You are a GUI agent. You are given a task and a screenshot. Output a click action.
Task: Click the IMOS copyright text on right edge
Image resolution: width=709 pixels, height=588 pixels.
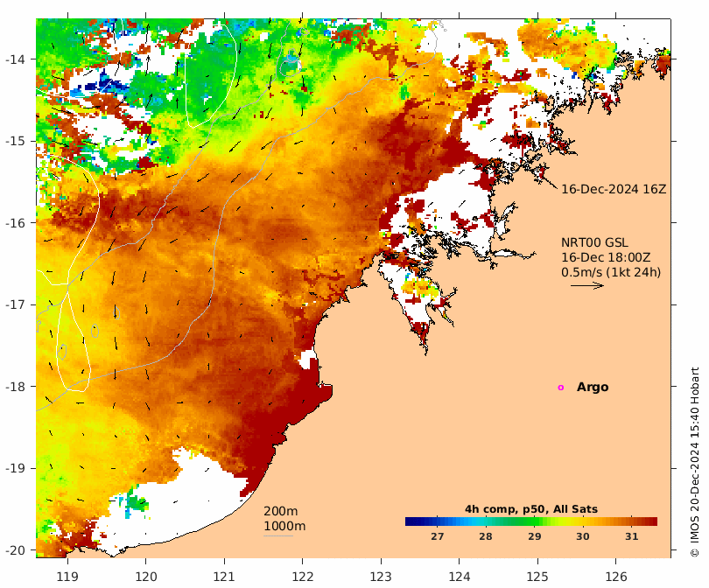(694, 462)
